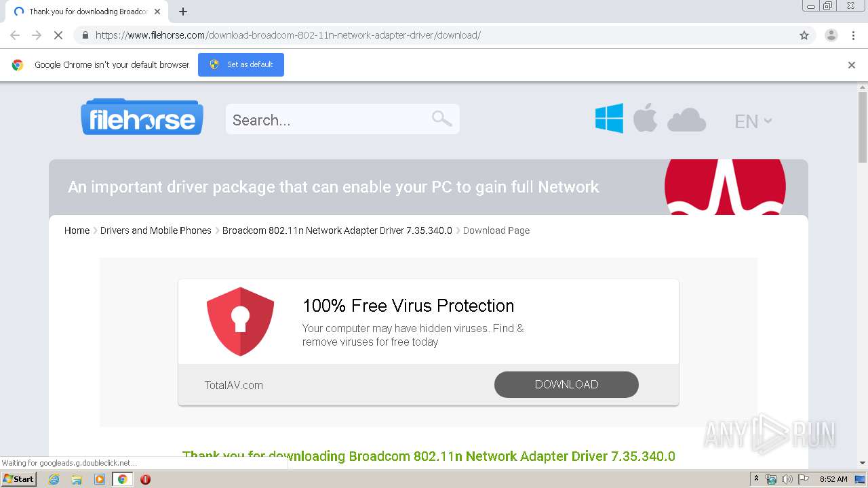Expand the EN language dropdown
Screen dimensions: 868x488
[x=753, y=121]
